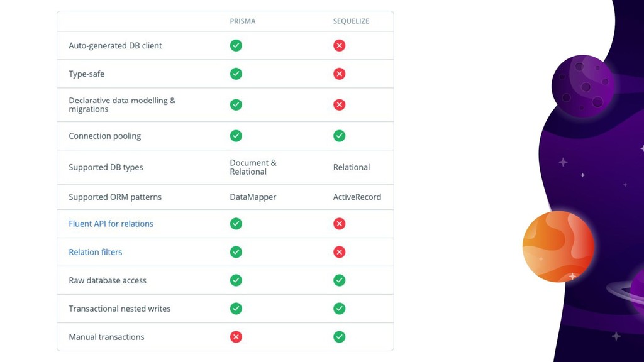Click Sequelize's green check for Transactional nested writes
This screenshot has width=644, height=362.
tap(339, 309)
